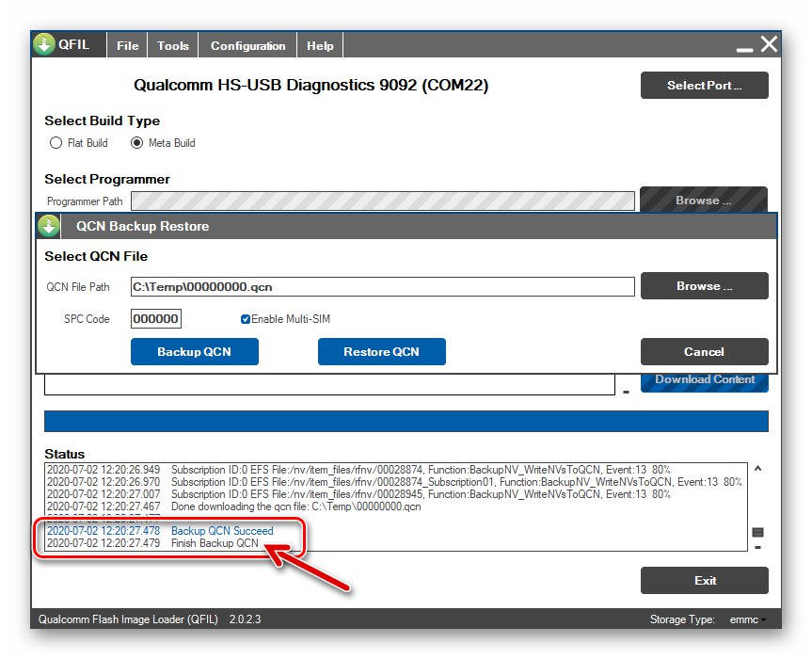The image size is (812, 659).
Task: Collapse the Status log with minus icon
Action: [757, 547]
